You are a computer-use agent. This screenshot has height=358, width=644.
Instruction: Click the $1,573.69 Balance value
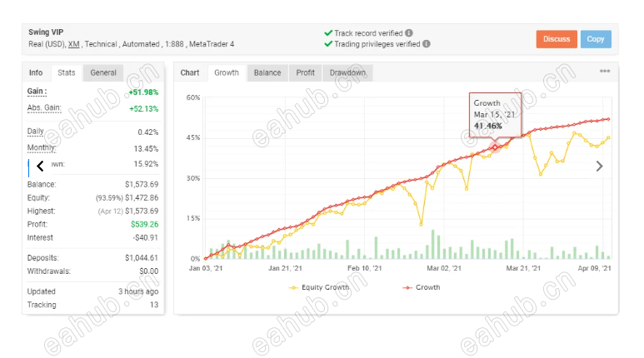coord(142,184)
